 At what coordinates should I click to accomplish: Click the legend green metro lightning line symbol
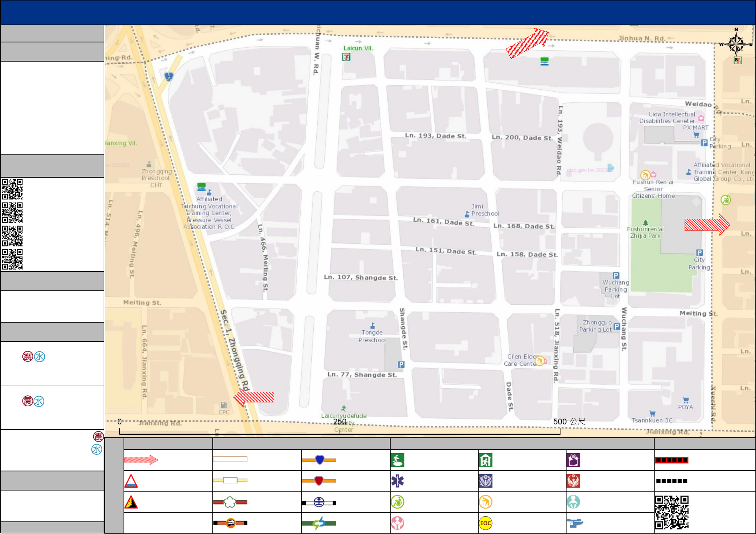click(319, 523)
